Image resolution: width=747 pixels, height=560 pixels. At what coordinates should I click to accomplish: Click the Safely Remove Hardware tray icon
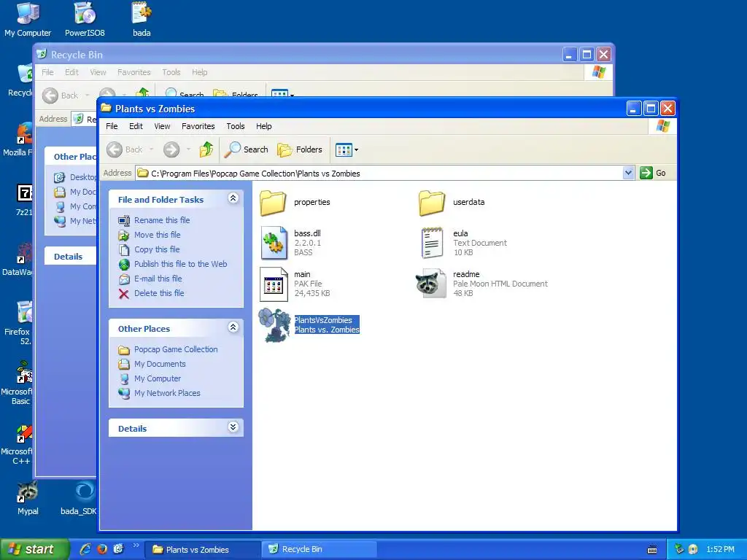click(x=679, y=549)
